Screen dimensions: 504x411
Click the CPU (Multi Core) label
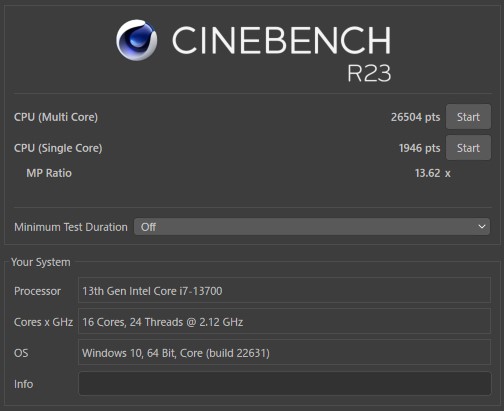[x=56, y=117]
